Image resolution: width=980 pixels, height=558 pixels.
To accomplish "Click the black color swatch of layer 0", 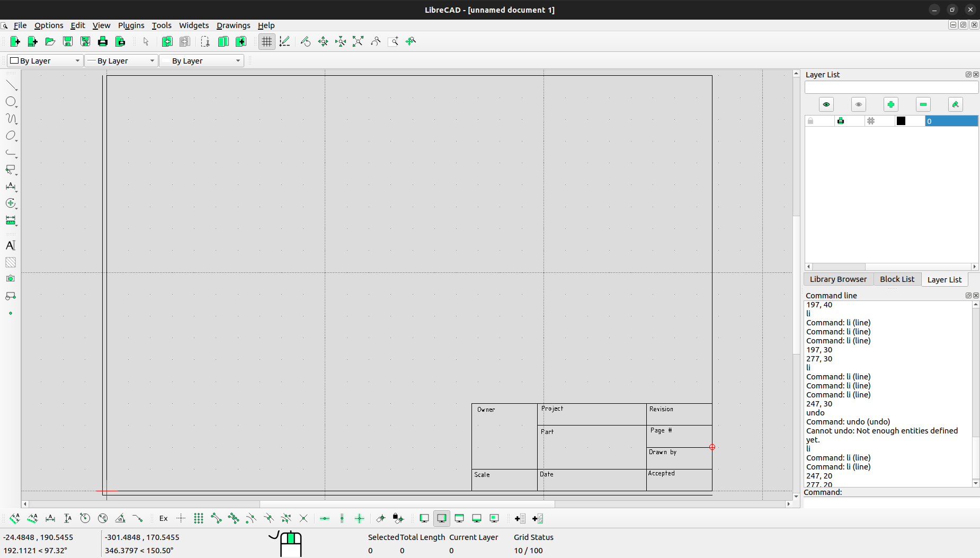I will pyautogui.click(x=901, y=121).
